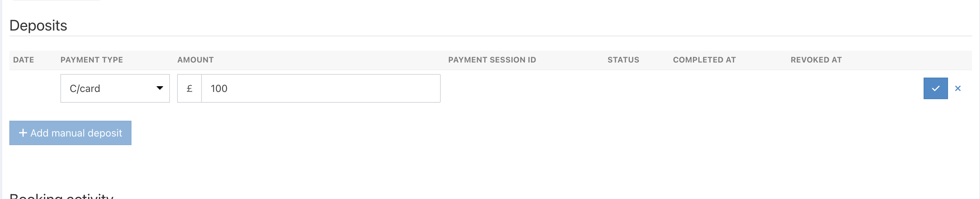The image size is (980, 199).
Task: Click the Revoked At column header
Action: (x=816, y=60)
